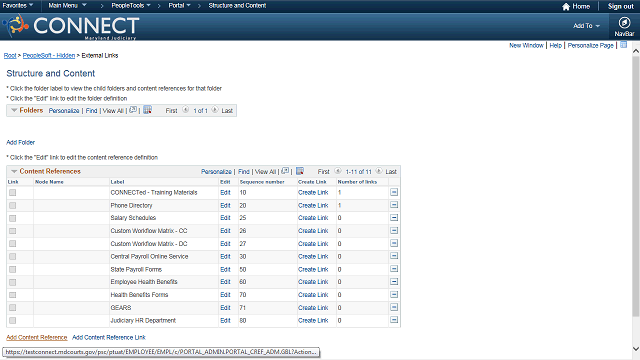
Task: Delete row for CONNECTed - Training Materials
Action: 394,192
